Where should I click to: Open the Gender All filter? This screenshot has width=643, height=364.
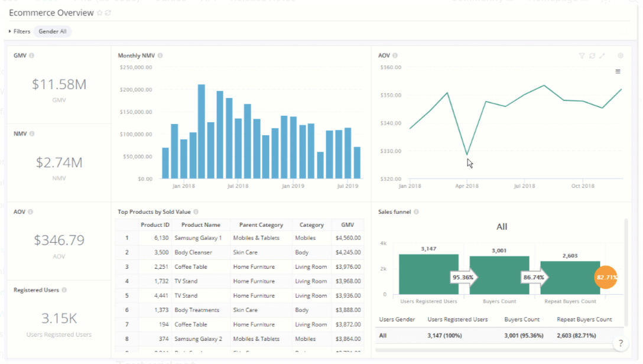52,31
